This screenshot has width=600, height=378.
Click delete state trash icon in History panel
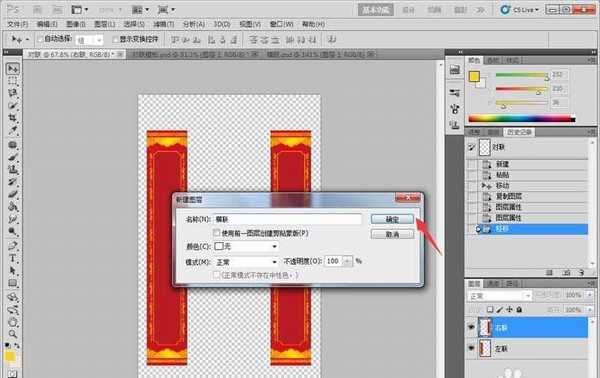click(x=582, y=272)
